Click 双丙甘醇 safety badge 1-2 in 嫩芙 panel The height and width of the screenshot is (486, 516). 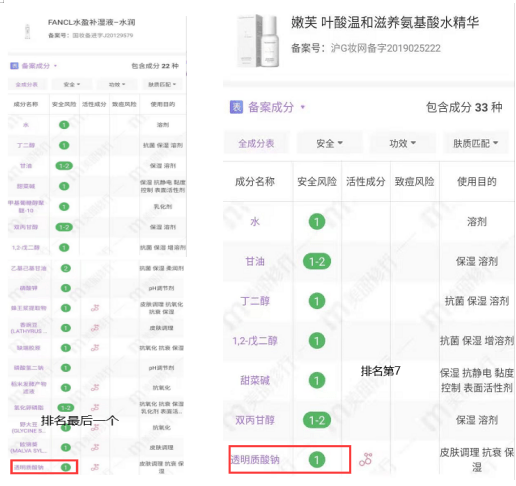tap(317, 420)
